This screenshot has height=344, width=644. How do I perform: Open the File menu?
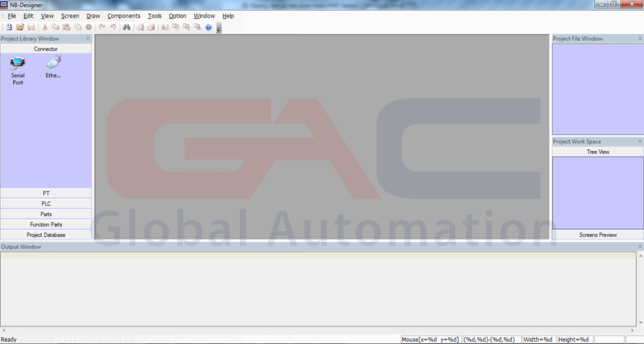click(12, 16)
